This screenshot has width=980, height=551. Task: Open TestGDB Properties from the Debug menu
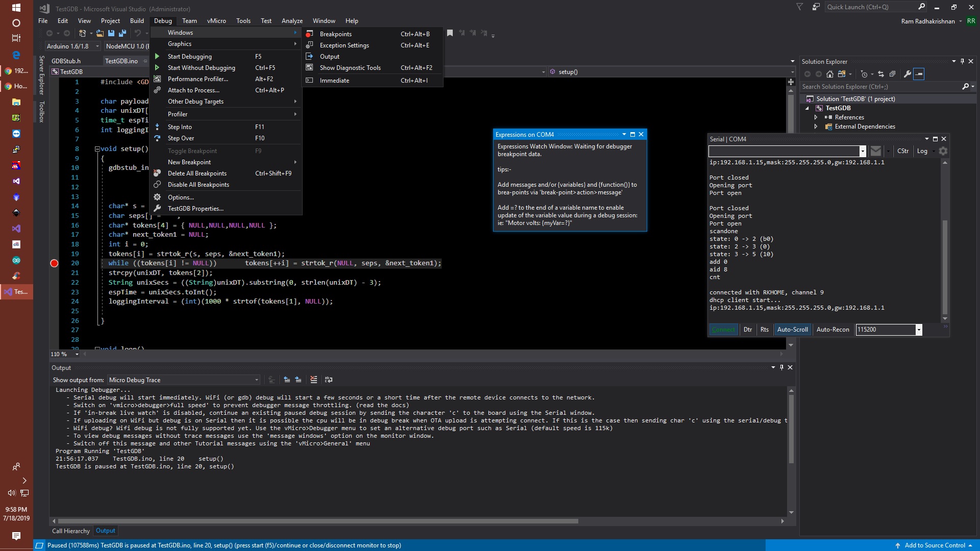tap(226, 209)
